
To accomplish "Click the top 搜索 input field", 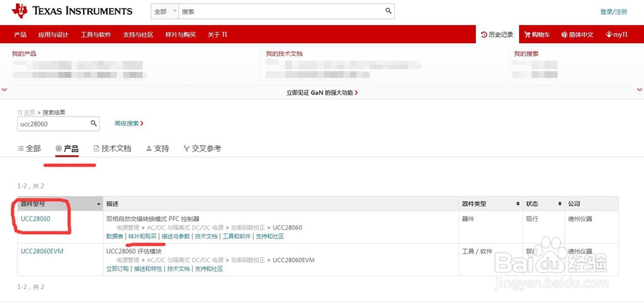I will coord(281,12).
